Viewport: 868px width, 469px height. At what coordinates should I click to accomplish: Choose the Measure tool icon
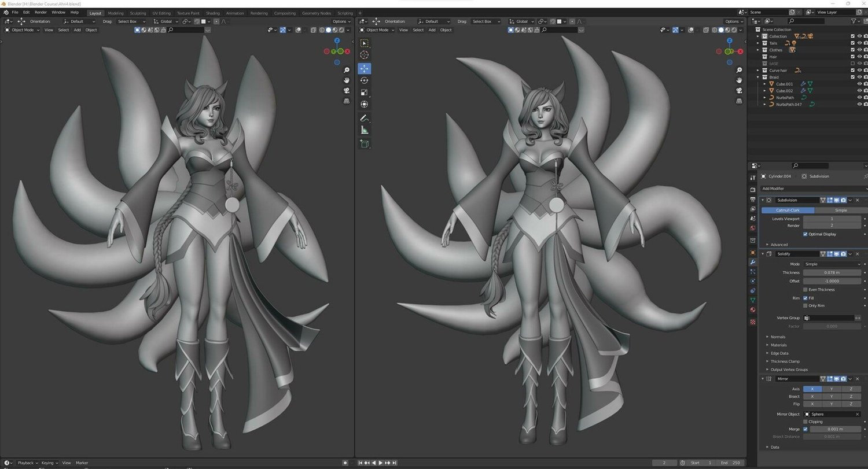(x=364, y=130)
